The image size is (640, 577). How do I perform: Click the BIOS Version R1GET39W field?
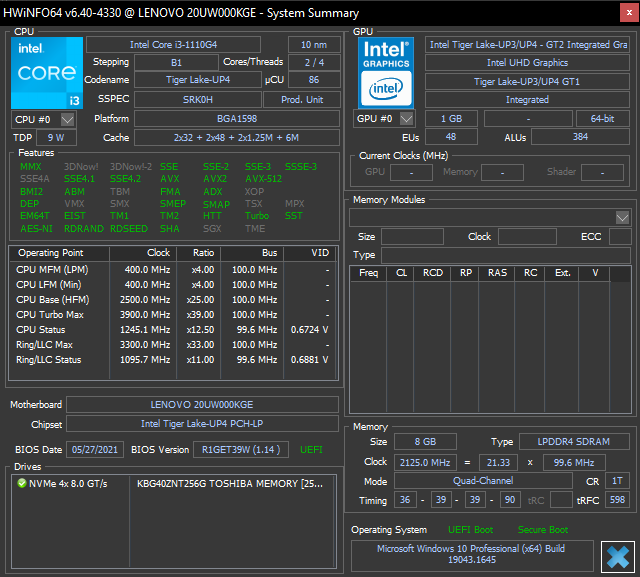pyautogui.click(x=242, y=449)
